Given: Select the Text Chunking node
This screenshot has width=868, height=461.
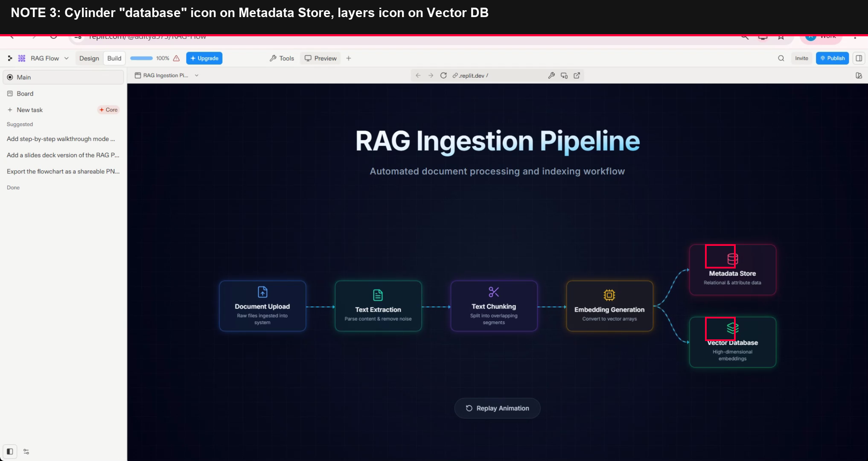Looking at the screenshot, I should [x=494, y=306].
